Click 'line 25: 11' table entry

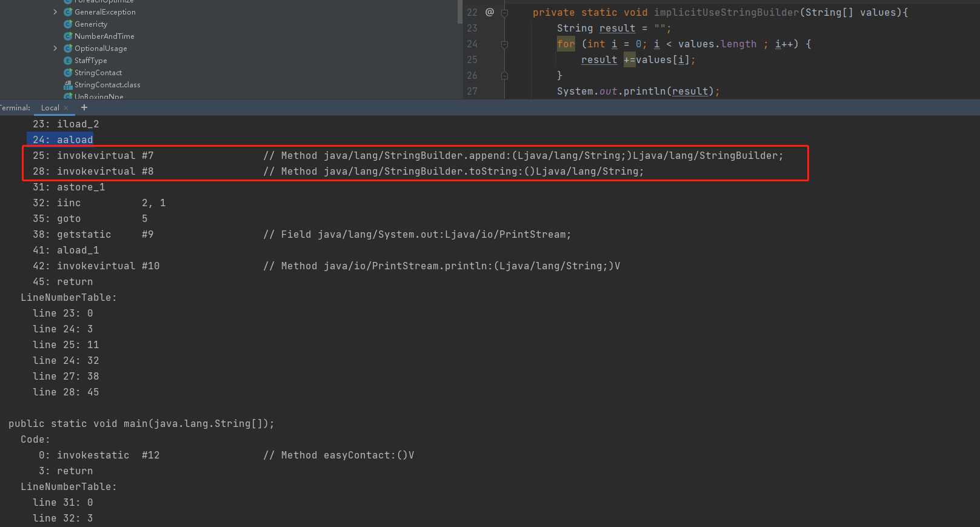(65, 345)
